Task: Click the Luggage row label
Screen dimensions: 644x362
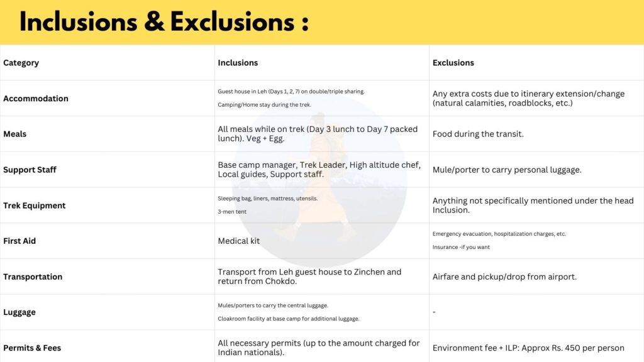Action: coord(19,312)
